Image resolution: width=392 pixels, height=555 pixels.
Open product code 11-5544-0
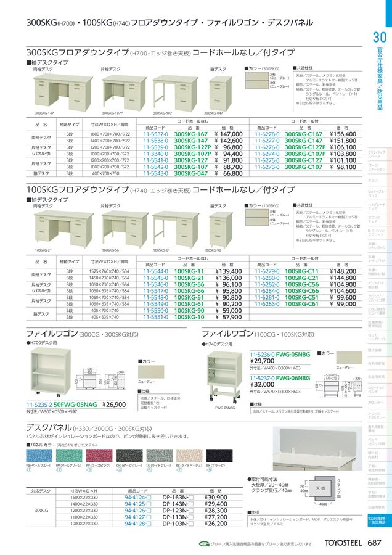pyautogui.click(x=156, y=271)
